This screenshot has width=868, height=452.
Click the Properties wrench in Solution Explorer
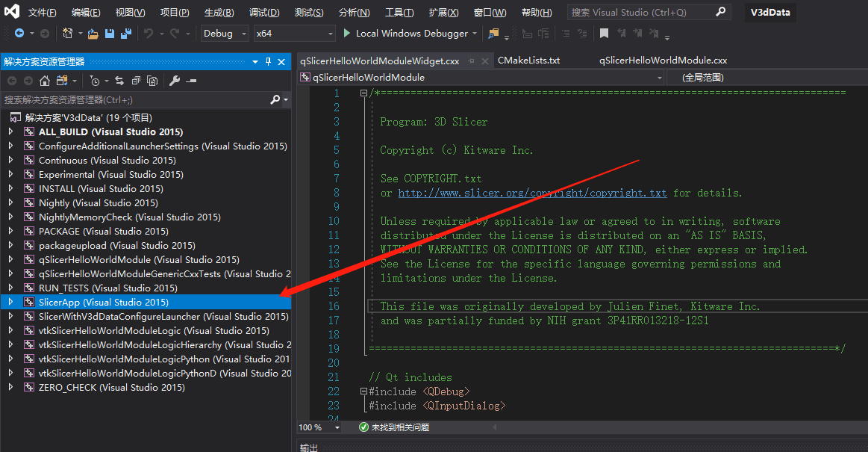coord(175,80)
